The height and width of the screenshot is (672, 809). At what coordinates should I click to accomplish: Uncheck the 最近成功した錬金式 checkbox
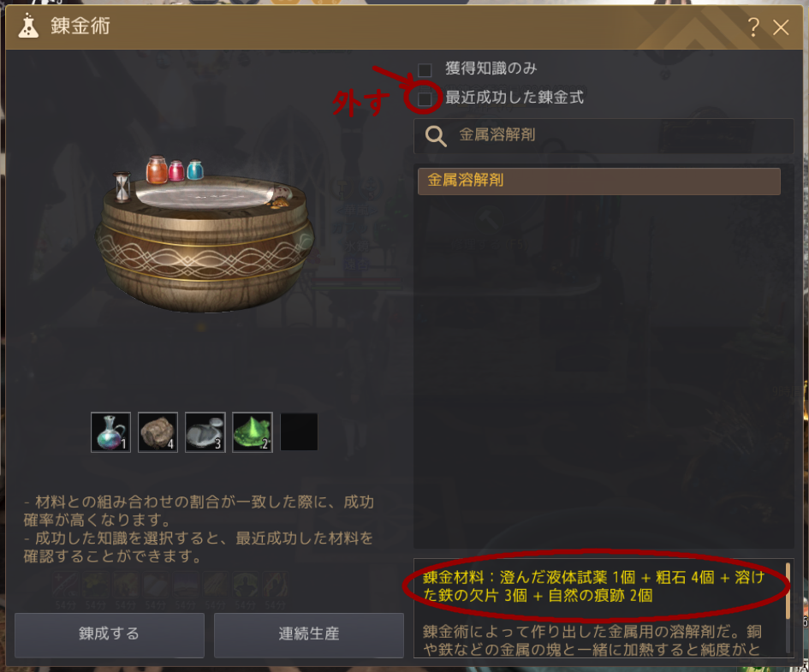425,98
